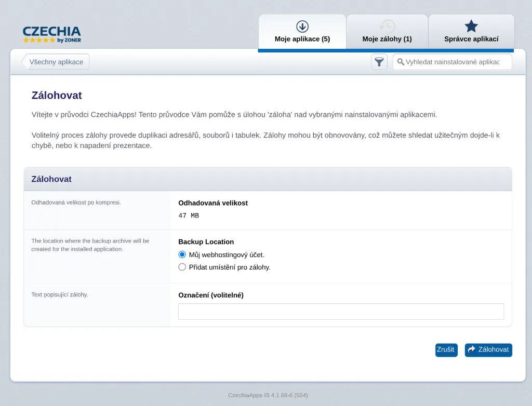Select Přidat umístění pro zálohy option
This screenshot has width=532, height=406.
[x=182, y=267]
